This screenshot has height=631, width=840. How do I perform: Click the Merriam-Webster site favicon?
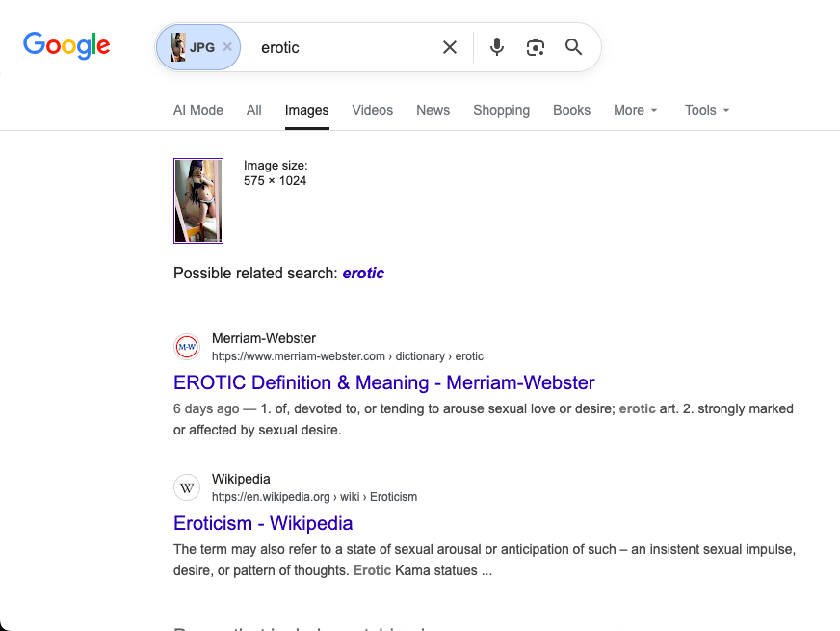pyautogui.click(x=187, y=347)
